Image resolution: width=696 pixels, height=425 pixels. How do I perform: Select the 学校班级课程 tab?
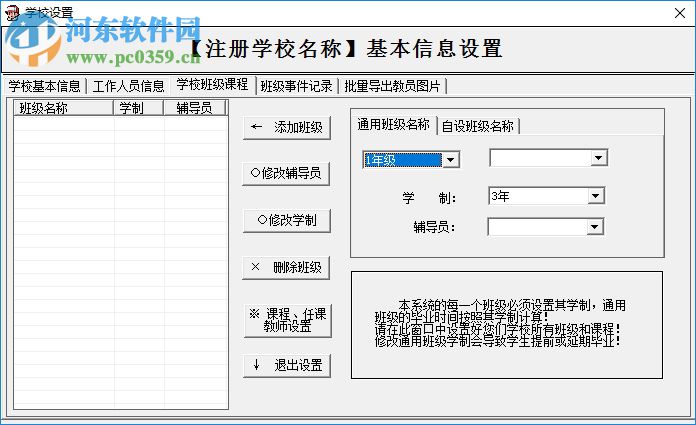click(x=212, y=84)
